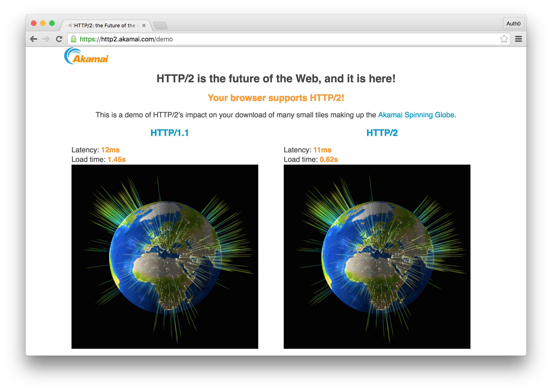This screenshot has height=392, width=552.
Task: Click the HTTP/2 column heading
Action: [382, 133]
